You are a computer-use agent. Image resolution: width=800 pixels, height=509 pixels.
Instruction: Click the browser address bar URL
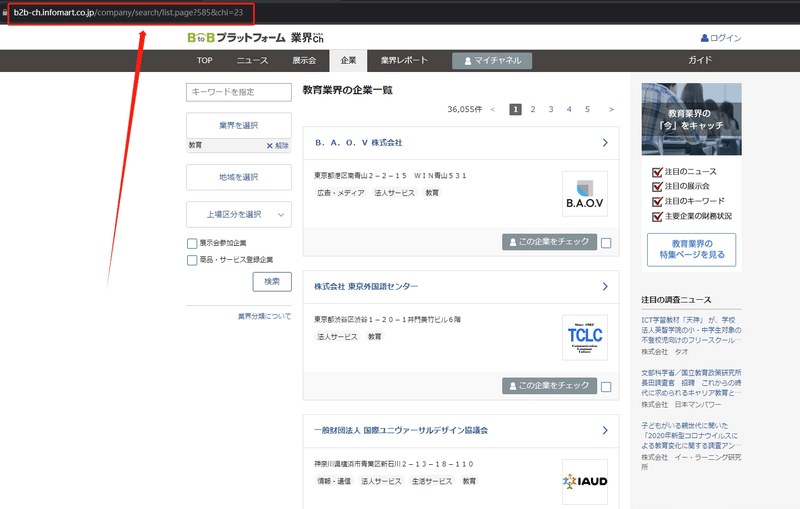[x=129, y=13]
